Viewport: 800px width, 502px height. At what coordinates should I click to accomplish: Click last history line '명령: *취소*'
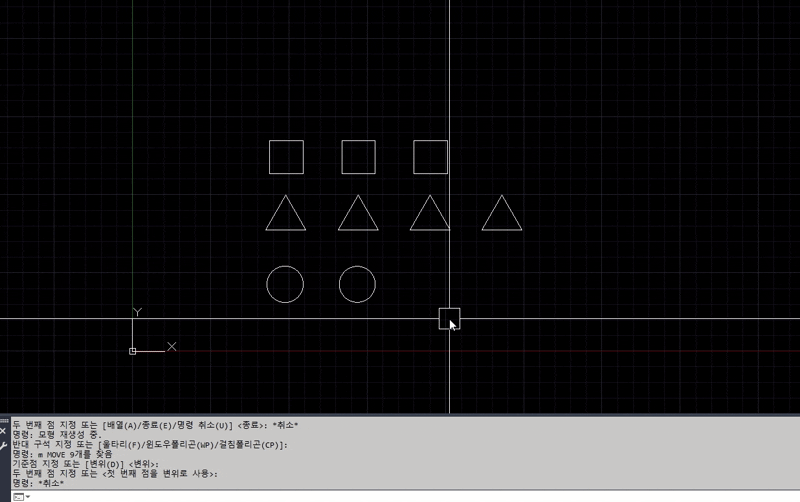tap(38, 483)
